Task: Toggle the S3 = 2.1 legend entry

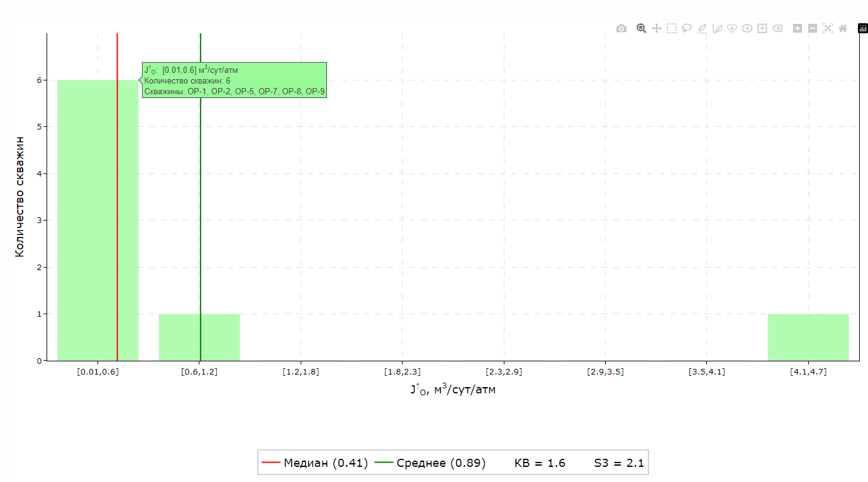Action: pyautogui.click(x=619, y=463)
